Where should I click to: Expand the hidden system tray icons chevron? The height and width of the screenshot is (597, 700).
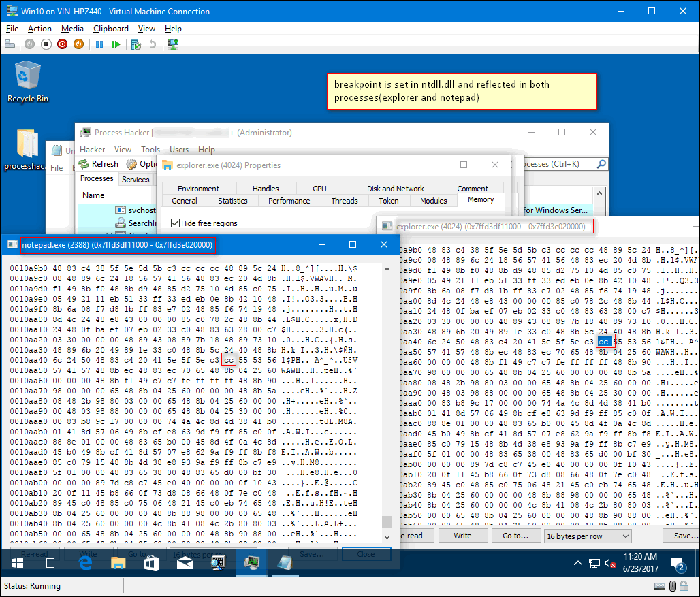tap(578, 563)
